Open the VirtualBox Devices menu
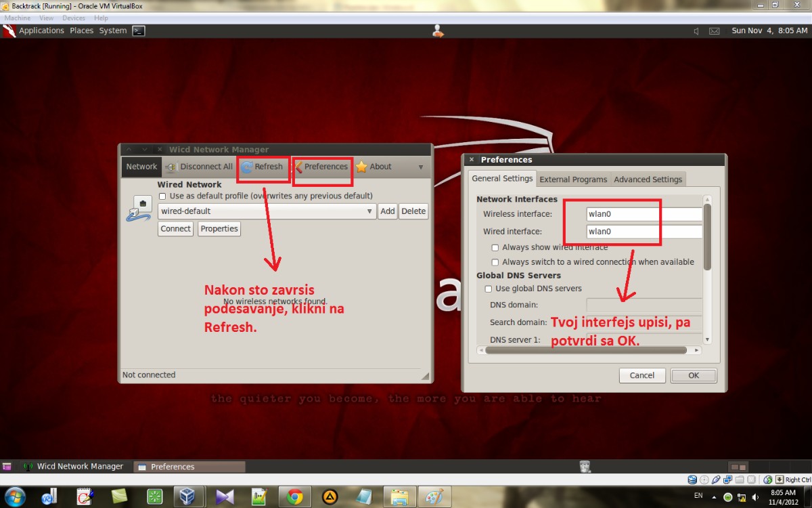 [x=74, y=18]
